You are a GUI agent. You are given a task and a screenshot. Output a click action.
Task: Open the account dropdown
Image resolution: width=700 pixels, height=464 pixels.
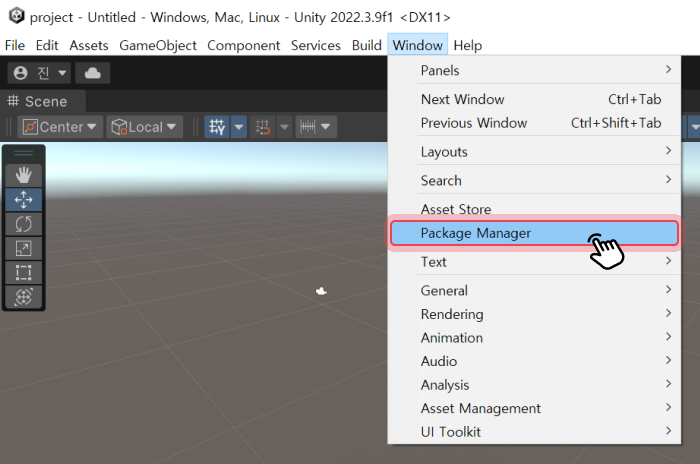click(x=40, y=73)
